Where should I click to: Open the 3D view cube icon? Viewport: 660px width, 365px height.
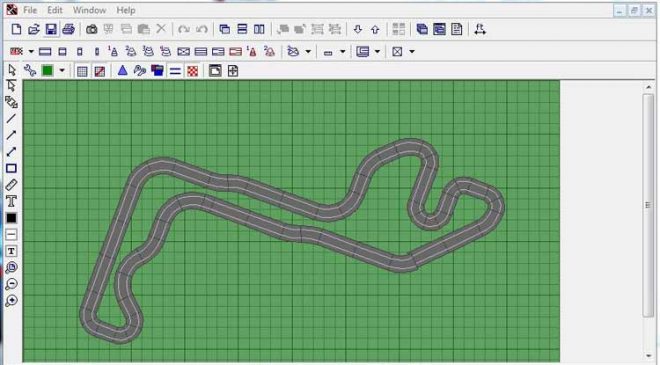tap(422, 29)
